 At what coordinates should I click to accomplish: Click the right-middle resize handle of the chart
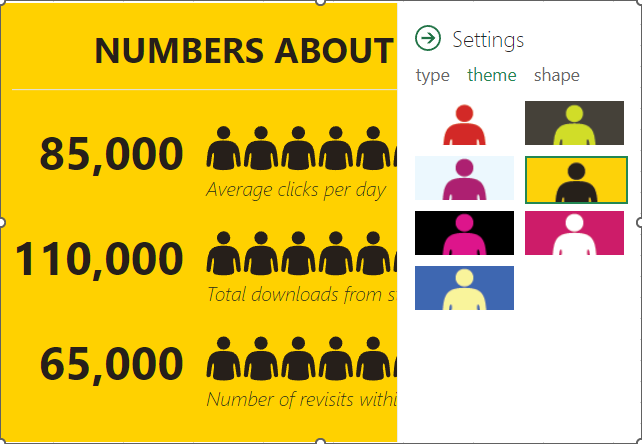tap(638, 221)
